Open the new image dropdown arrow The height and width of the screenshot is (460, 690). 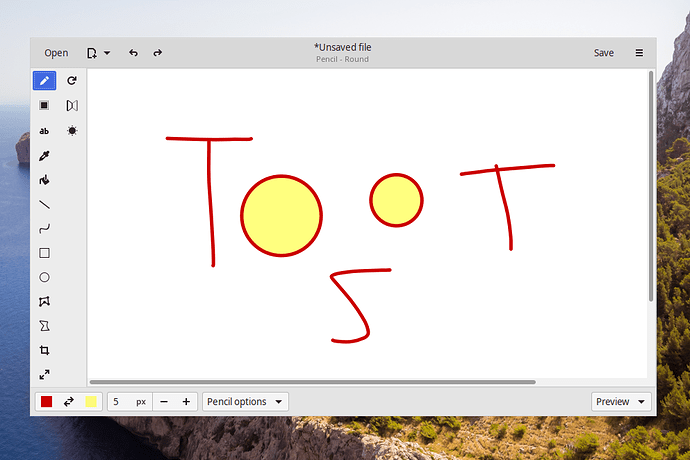[x=107, y=53]
